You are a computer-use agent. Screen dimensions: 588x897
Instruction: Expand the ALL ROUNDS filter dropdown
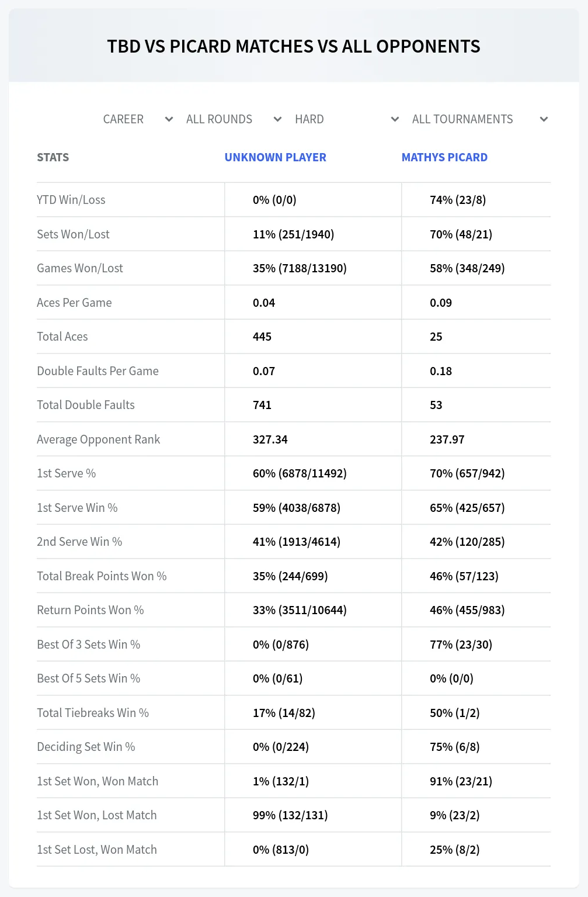click(234, 119)
